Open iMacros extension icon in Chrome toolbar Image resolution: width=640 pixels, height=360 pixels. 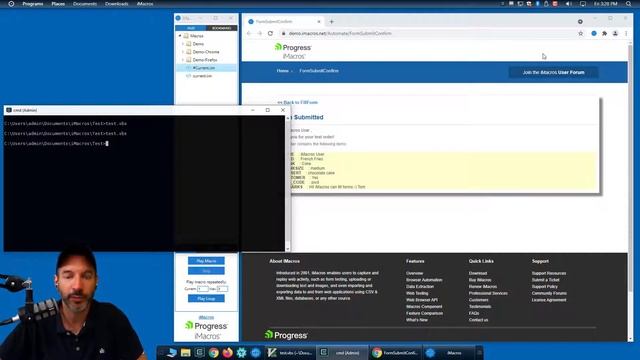pyautogui.click(x=594, y=33)
